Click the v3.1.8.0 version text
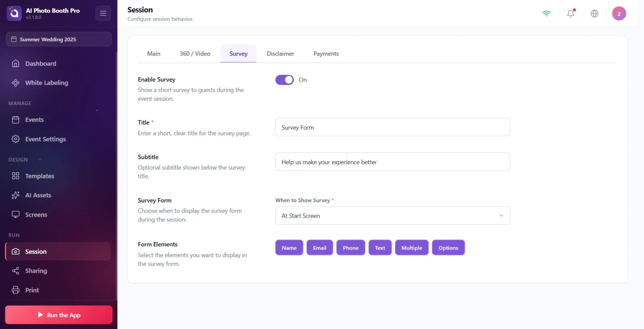644x329 pixels. [x=34, y=17]
